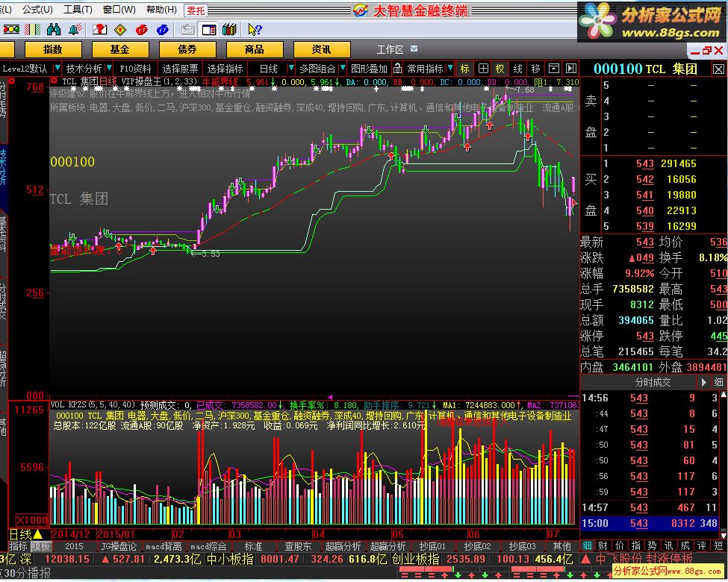This screenshot has width=728, height=582.
Task: Click the red question mark chart icon
Action: (x=99, y=30)
